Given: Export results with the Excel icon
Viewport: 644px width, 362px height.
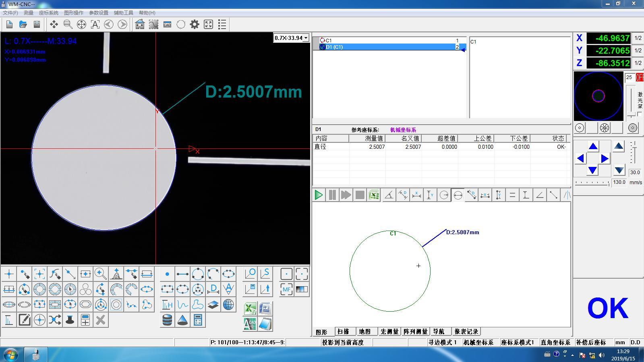Looking at the screenshot, I should coord(250,309).
